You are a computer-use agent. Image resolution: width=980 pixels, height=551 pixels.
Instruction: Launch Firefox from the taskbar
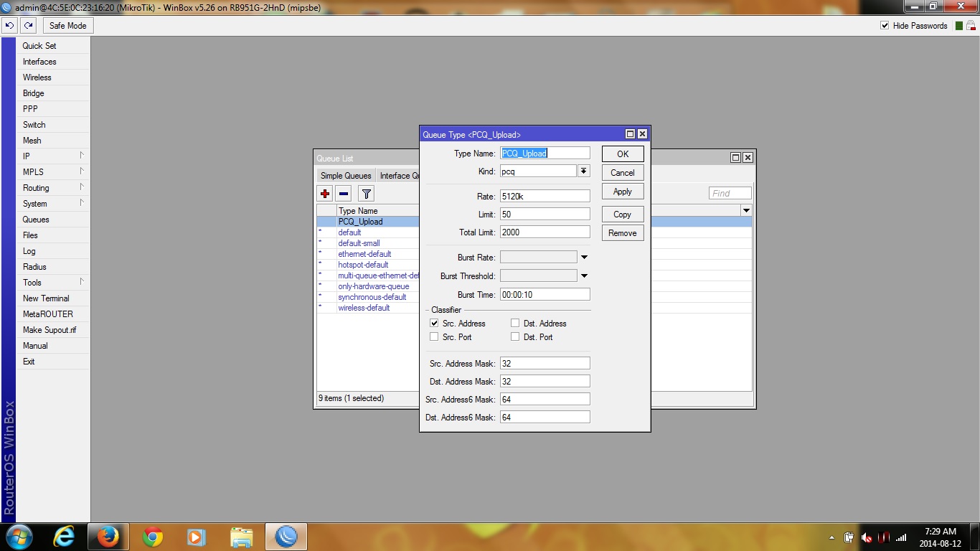pos(108,537)
